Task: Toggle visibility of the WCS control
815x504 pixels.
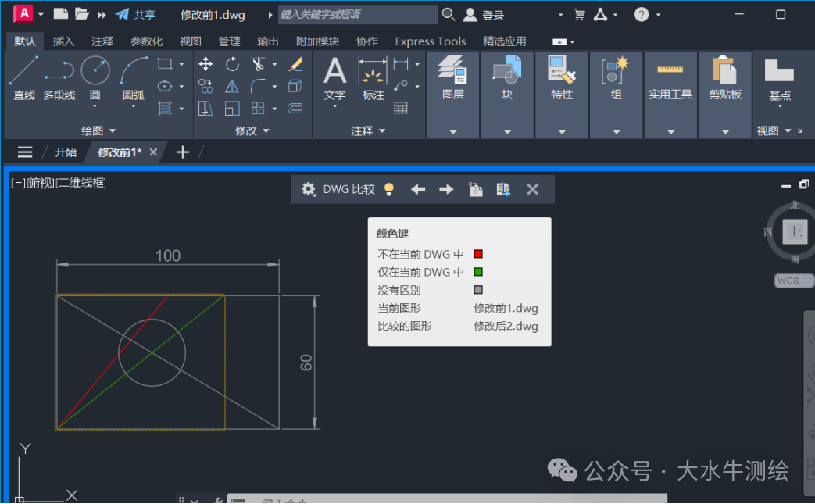Action: coord(792,280)
